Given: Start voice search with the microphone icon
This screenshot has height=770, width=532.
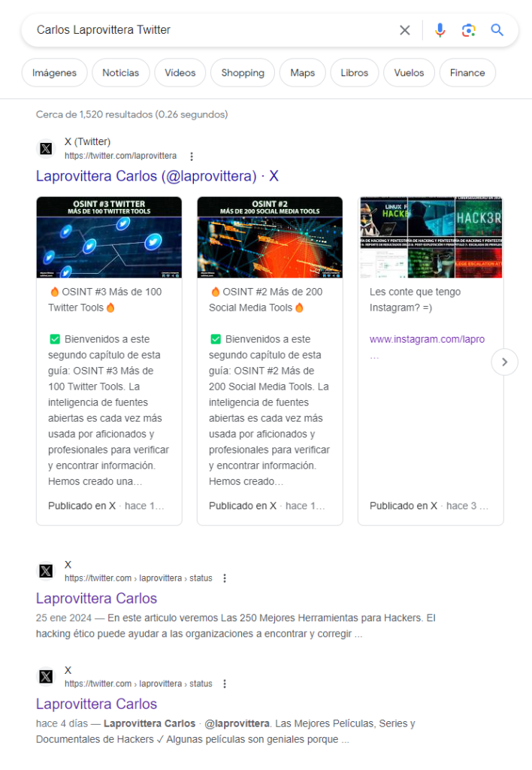Looking at the screenshot, I should point(440,30).
